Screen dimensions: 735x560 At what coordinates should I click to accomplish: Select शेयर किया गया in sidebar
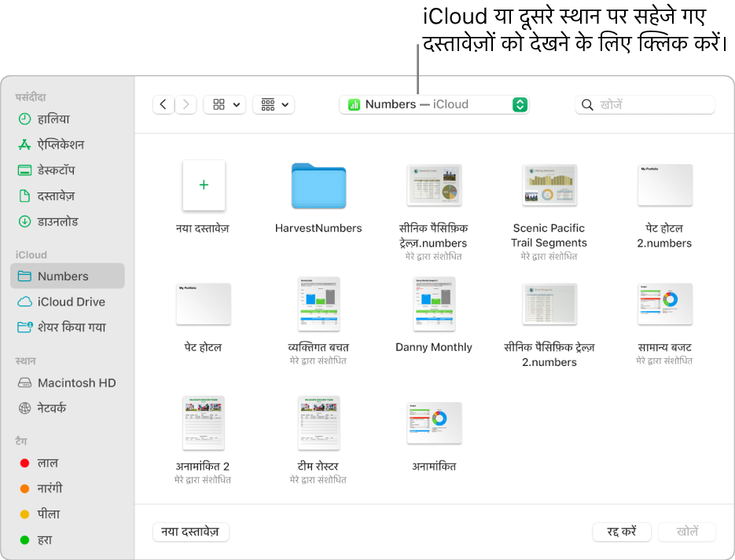click(x=61, y=327)
